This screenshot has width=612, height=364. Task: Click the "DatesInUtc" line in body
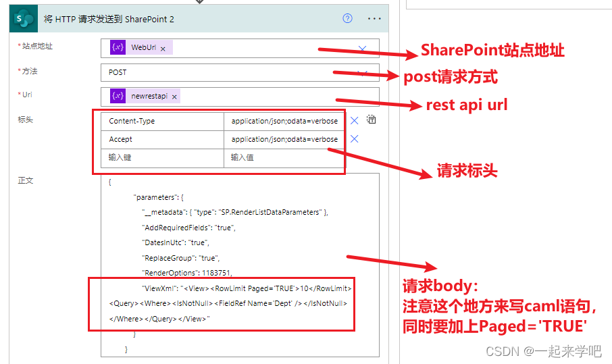point(176,242)
